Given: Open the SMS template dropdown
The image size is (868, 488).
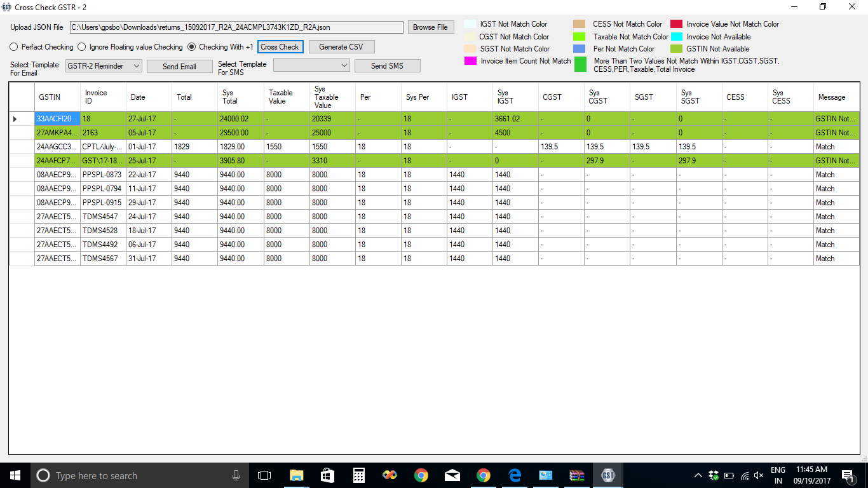Looking at the screenshot, I should 311,65.
